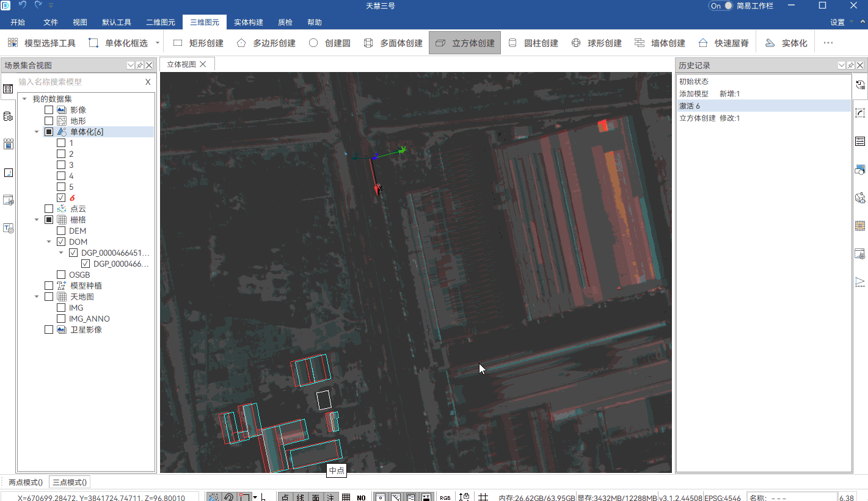The image size is (868, 501).
Task: Collapse the 栅格 tree node
Action: click(37, 220)
